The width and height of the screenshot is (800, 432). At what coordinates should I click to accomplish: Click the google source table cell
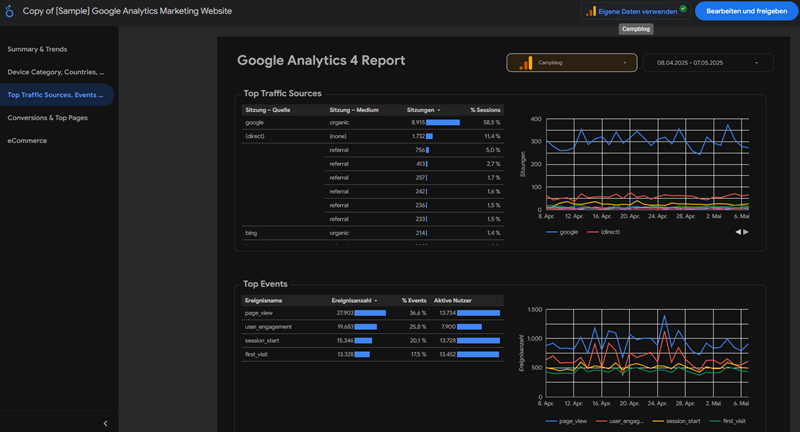click(255, 122)
